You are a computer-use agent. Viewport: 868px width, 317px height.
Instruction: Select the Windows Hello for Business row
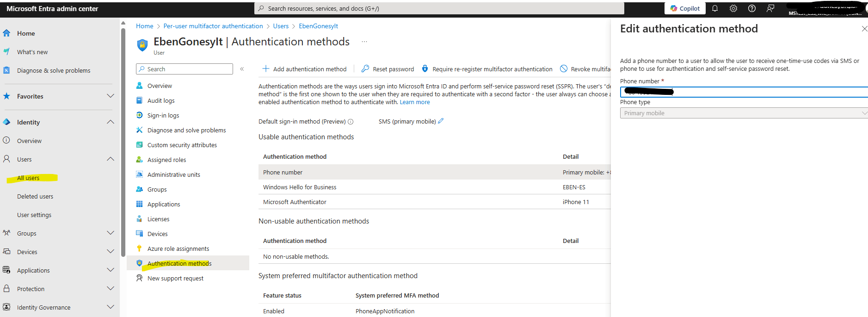pos(434,187)
